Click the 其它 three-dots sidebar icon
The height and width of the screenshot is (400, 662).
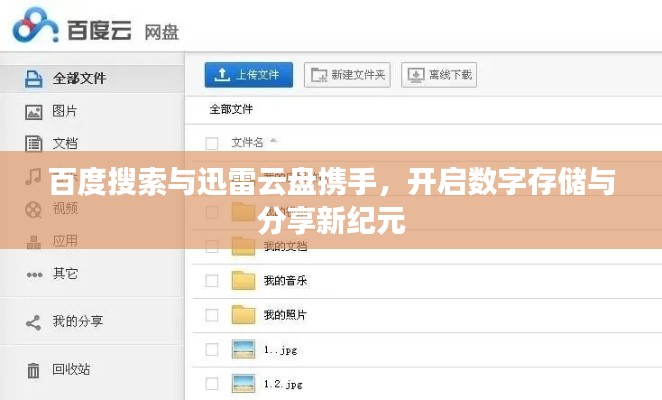click(33, 273)
